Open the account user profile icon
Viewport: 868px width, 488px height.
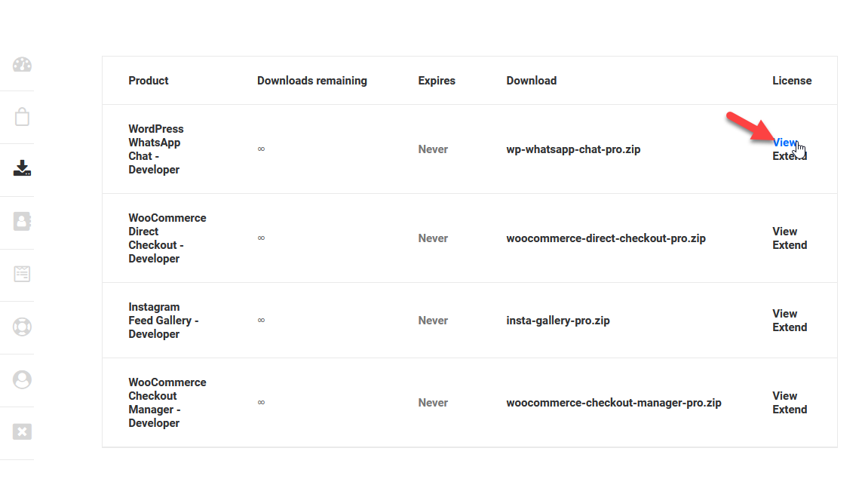click(22, 379)
